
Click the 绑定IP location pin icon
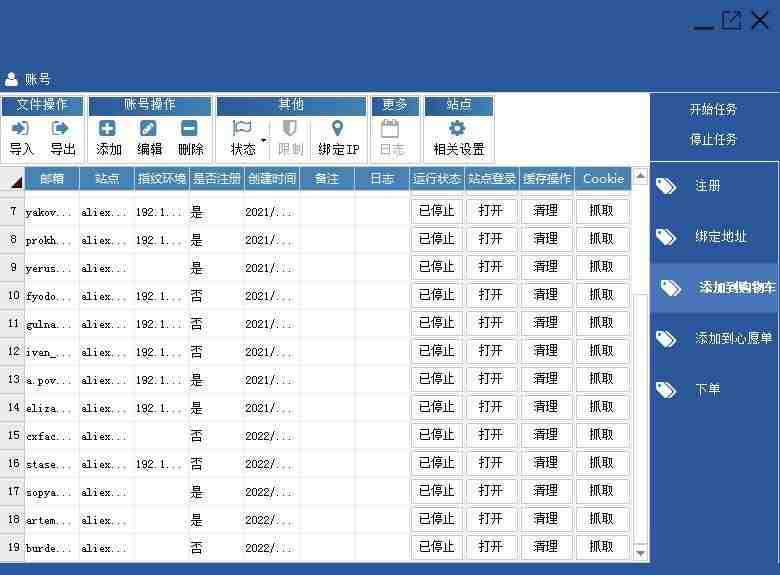click(337, 128)
